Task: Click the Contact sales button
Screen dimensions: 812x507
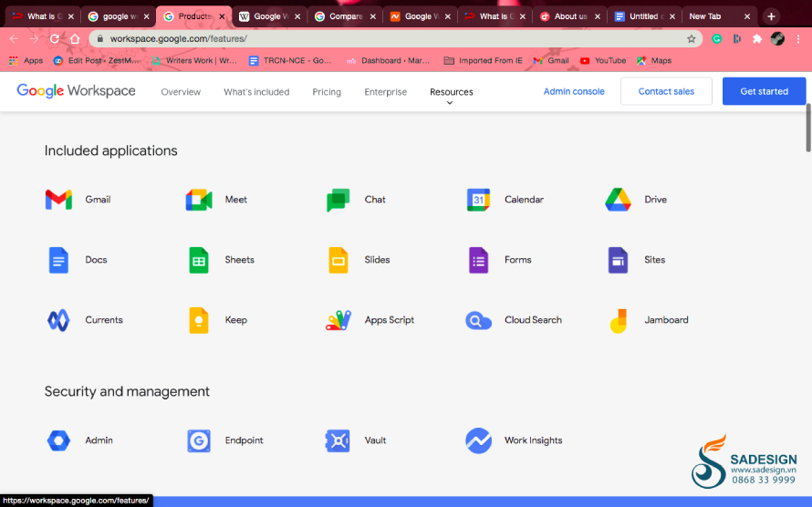Action: [x=666, y=91]
